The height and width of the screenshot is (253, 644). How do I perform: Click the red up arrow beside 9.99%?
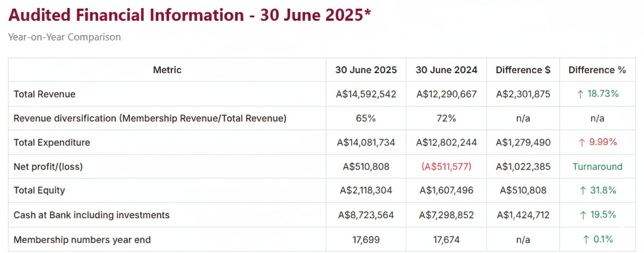(x=582, y=143)
